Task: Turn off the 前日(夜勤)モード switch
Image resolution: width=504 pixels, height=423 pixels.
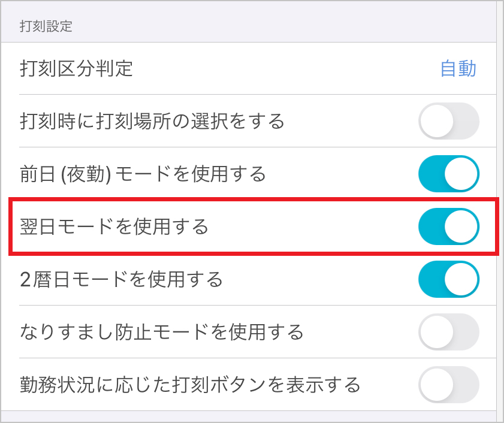Action: tap(449, 174)
